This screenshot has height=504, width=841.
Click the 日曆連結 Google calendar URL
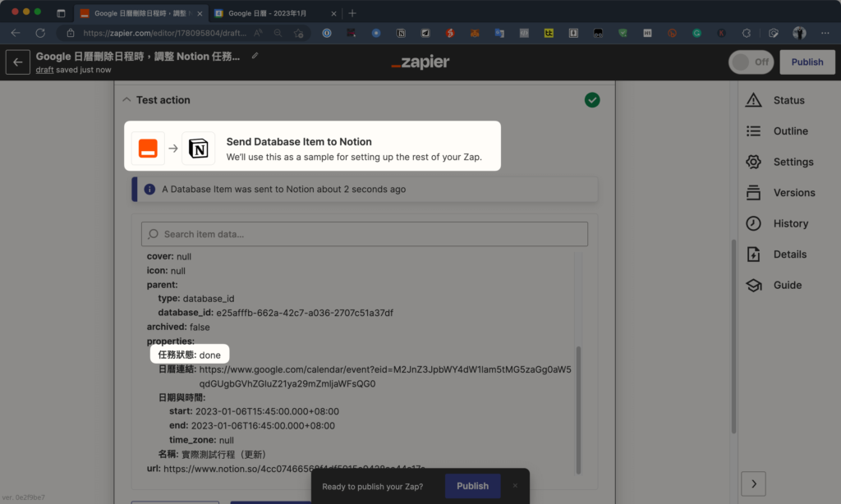(x=385, y=377)
